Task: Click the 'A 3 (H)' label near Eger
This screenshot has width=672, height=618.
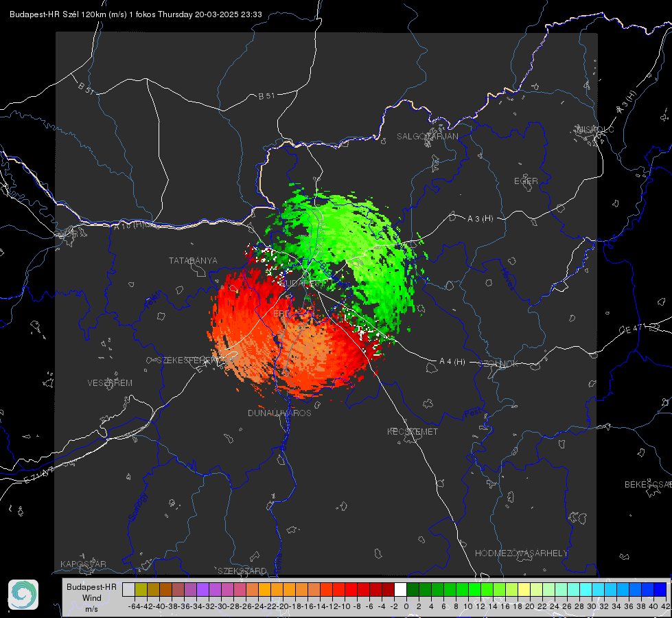Action: pos(480,219)
